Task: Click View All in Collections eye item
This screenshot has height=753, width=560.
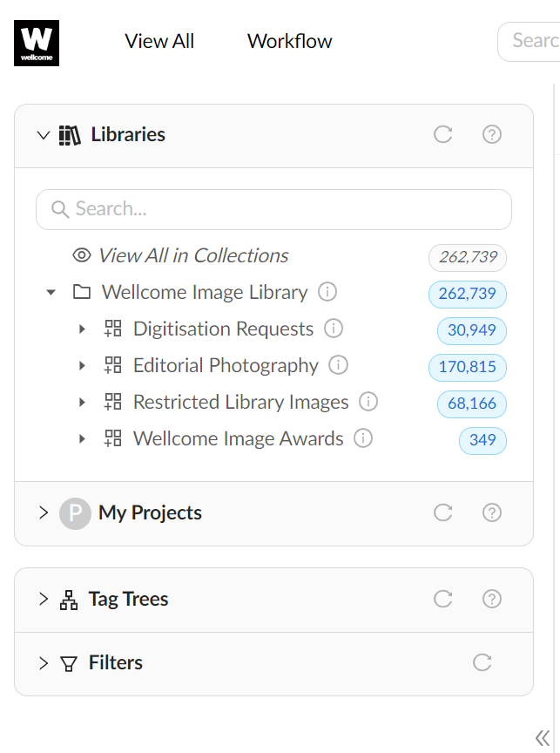Action: coord(192,255)
